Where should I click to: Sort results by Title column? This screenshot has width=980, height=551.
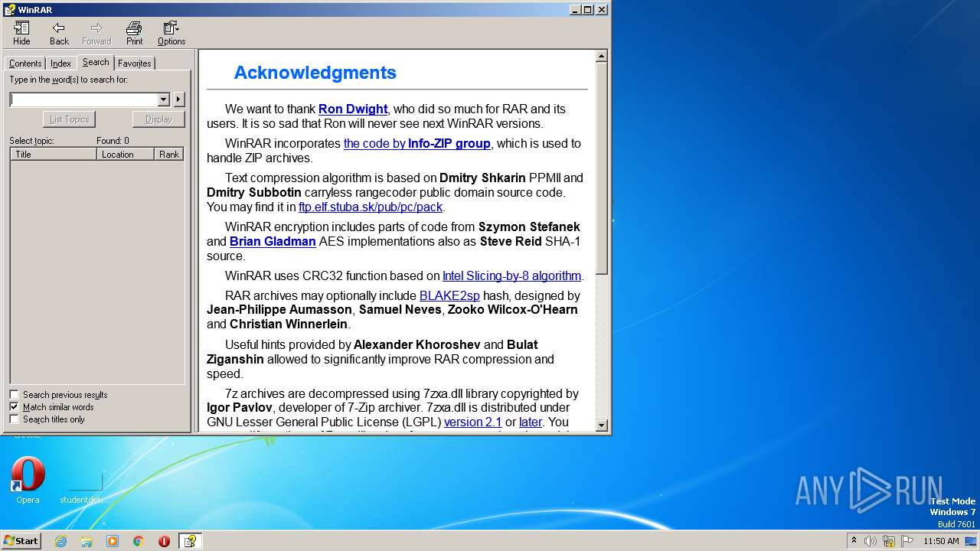click(54, 155)
